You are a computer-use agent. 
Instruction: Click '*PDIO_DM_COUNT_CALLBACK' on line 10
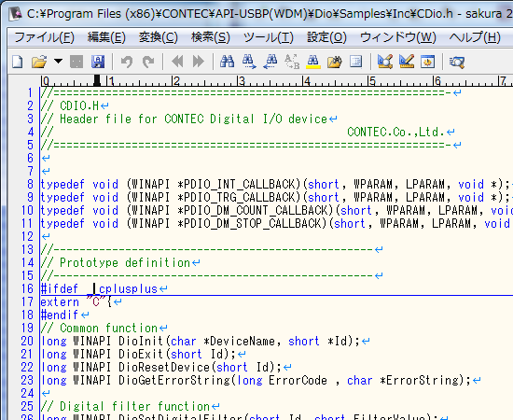(253, 211)
